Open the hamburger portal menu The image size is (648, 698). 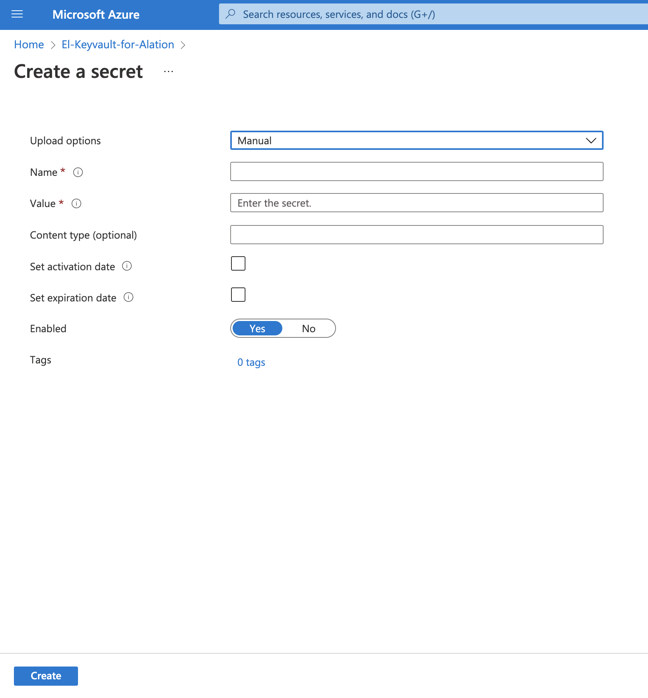point(17,14)
